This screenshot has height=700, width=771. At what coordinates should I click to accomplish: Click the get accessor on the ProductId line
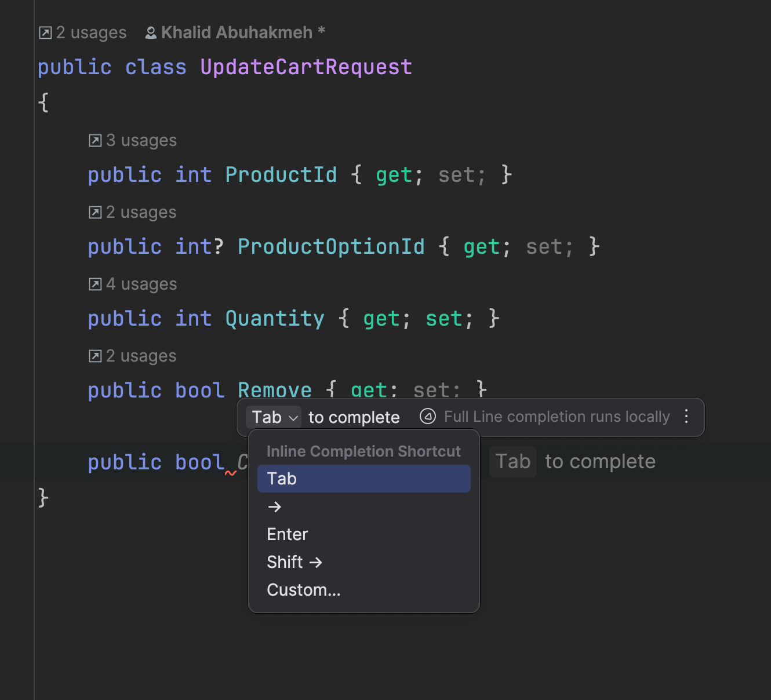pos(394,176)
